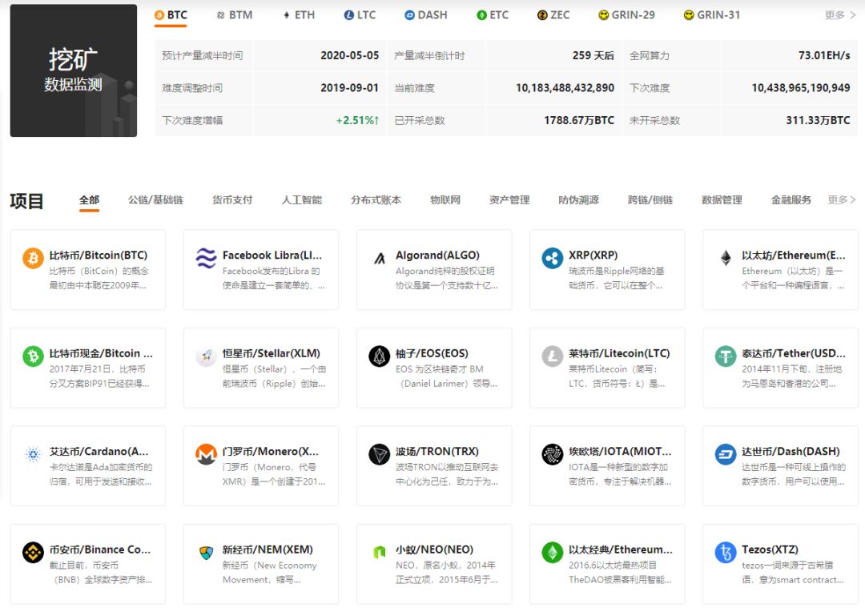
Task: Click the Dash blue icon in the project grid
Action: click(726, 454)
